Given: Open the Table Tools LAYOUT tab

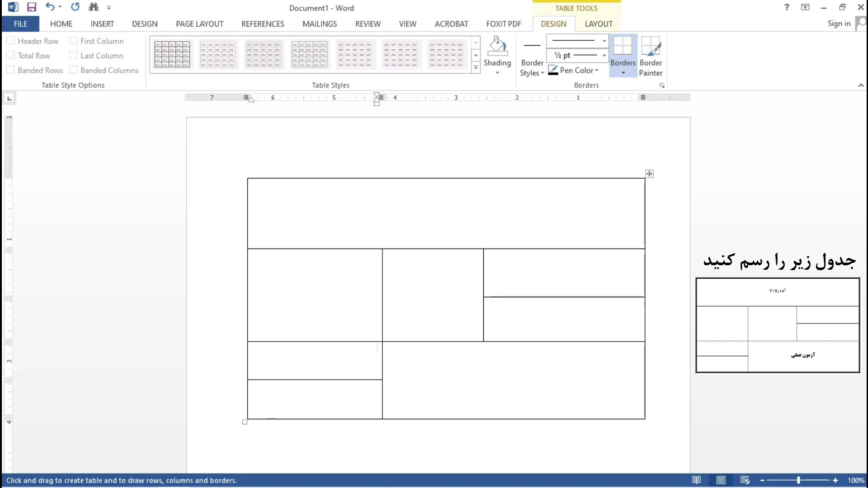Looking at the screenshot, I should 598,24.
